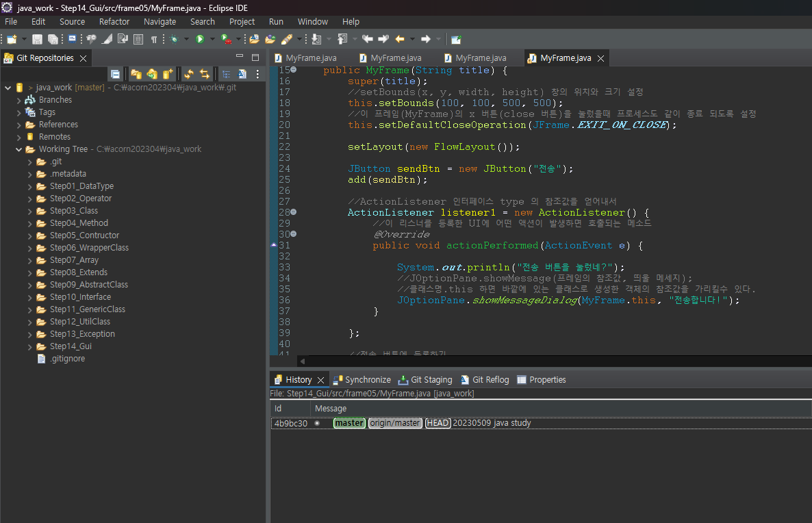Click the Save icon in the main toolbar
This screenshot has height=523, width=812.
pos(37,40)
